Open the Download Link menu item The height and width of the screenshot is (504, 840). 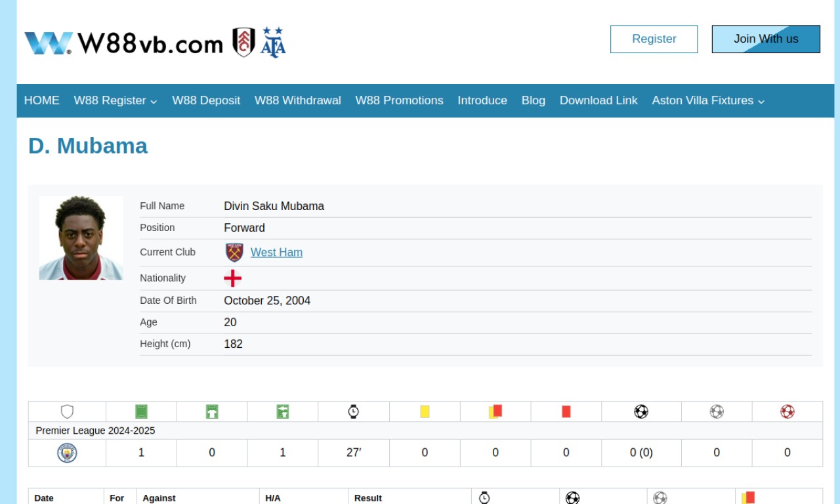598,100
